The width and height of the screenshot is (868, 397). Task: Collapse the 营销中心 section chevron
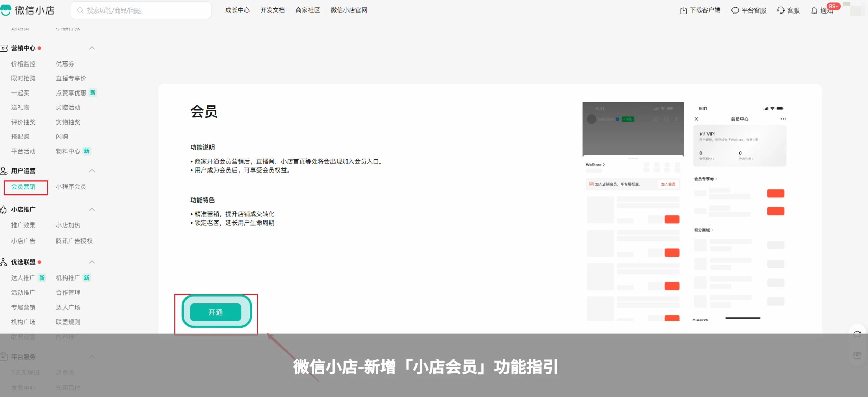[92, 48]
